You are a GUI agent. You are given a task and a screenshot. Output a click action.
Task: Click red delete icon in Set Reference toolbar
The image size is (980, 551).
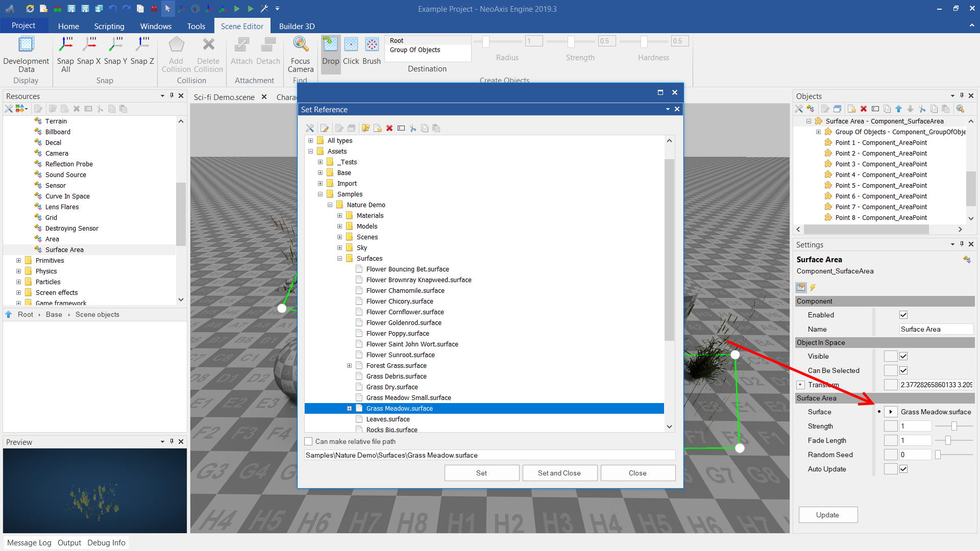coord(389,128)
